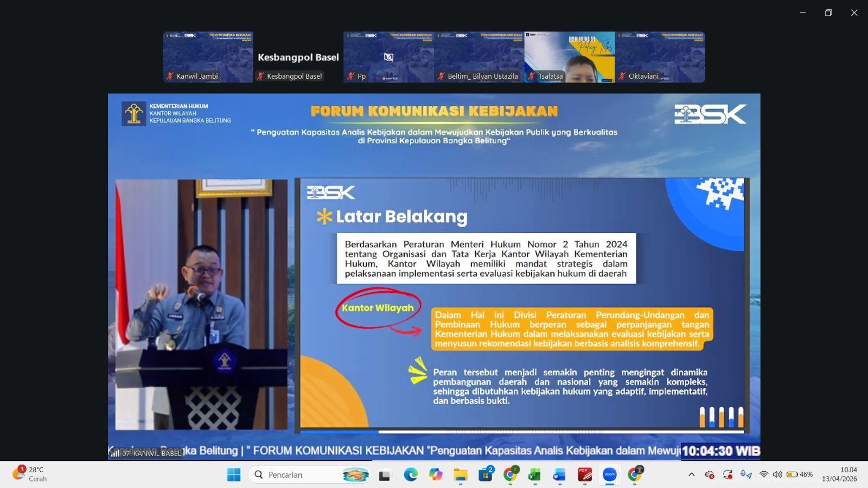The width and height of the screenshot is (868, 488).
Task: Open the volume control from the system tray
Action: 777,474
